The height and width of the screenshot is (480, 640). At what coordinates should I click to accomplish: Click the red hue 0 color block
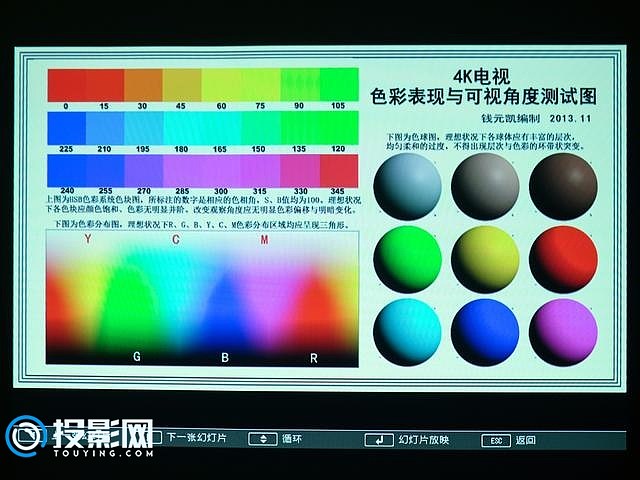(67, 85)
